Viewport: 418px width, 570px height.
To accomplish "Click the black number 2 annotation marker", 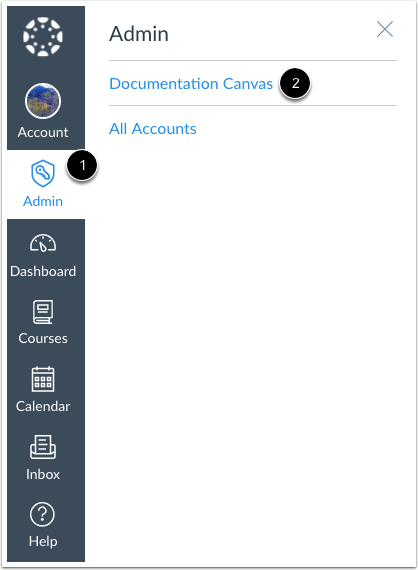I will 295,83.
